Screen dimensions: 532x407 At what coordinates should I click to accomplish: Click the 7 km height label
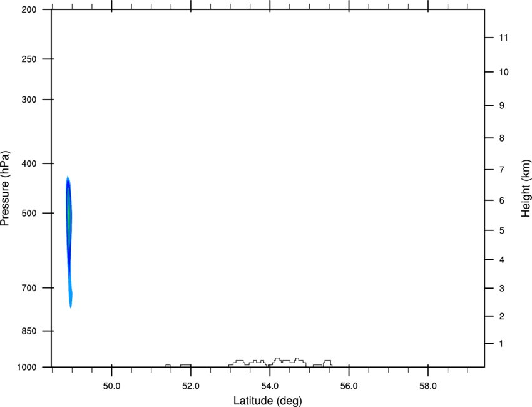[x=502, y=170]
